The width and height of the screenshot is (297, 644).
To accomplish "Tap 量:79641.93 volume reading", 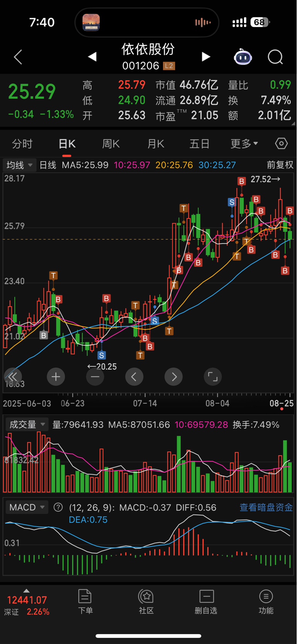I will 78,425.
